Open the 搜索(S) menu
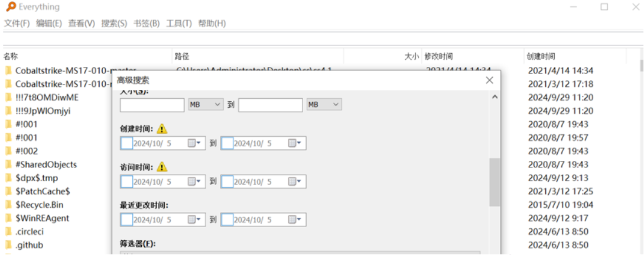This screenshot has width=644, height=255. 114,24
